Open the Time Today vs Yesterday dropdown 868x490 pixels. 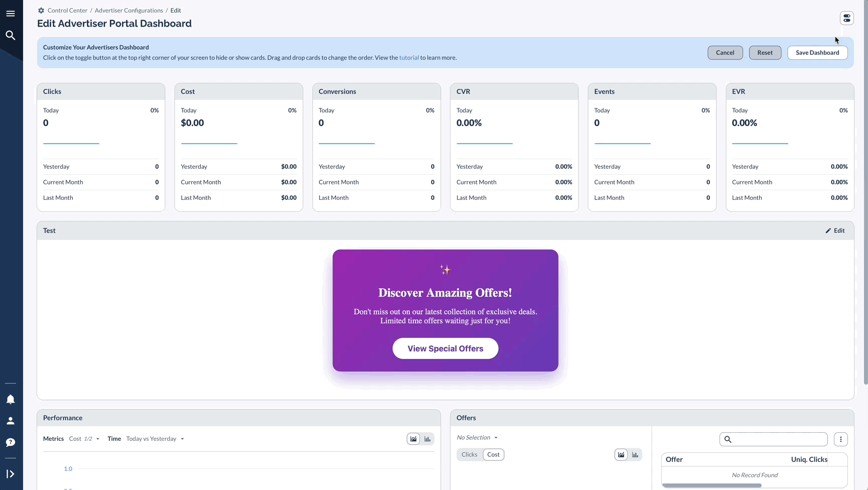tap(156, 439)
